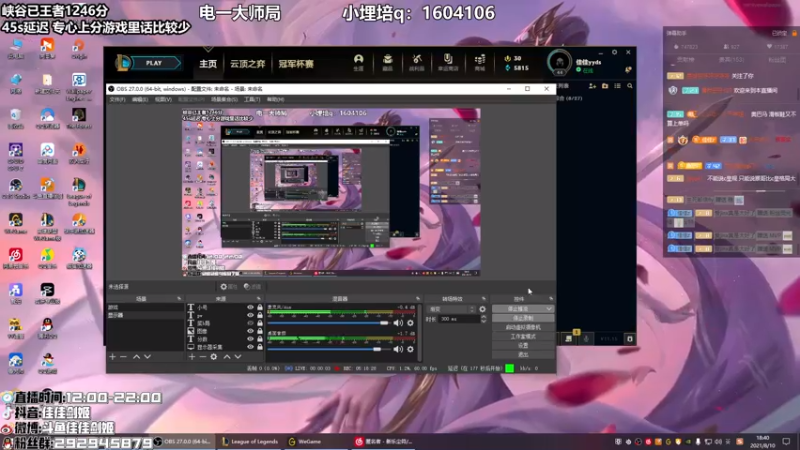
Task: Click the friends list view options icon
Action: pos(617,86)
